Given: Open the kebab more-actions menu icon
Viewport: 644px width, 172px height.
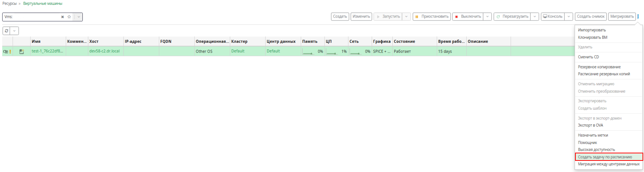Looking at the screenshot, I should pyautogui.click(x=638, y=16).
